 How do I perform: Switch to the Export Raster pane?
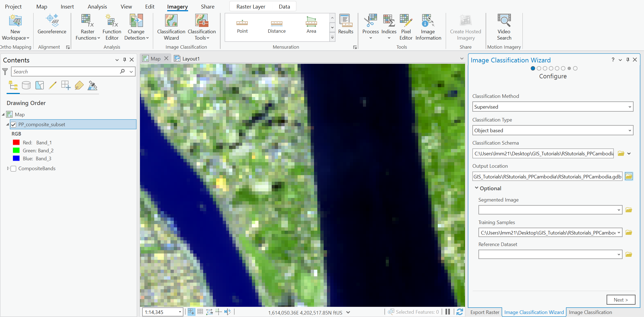[x=485, y=312]
